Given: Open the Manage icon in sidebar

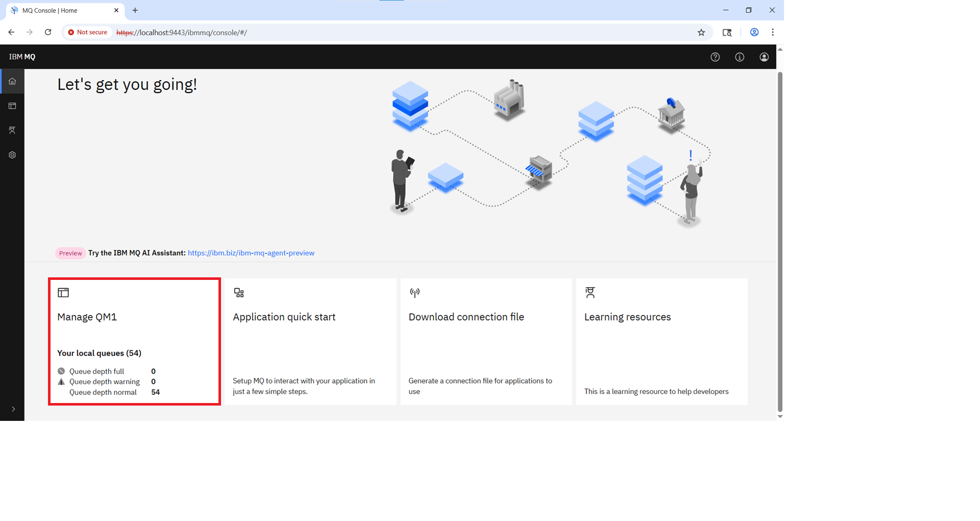Looking at the screenshot, I should click(12, 106).
